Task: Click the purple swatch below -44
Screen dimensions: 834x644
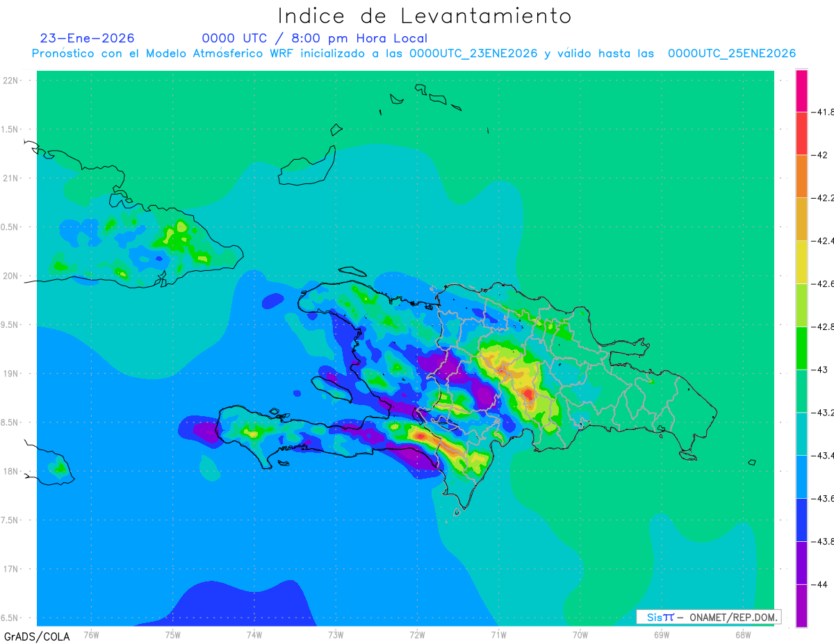Action: coord(801,606)
